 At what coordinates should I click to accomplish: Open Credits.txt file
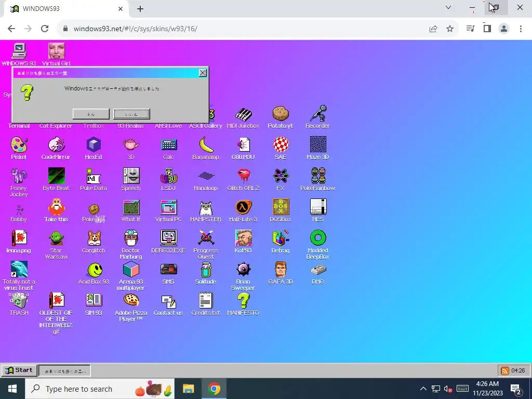tap(206, 301)
